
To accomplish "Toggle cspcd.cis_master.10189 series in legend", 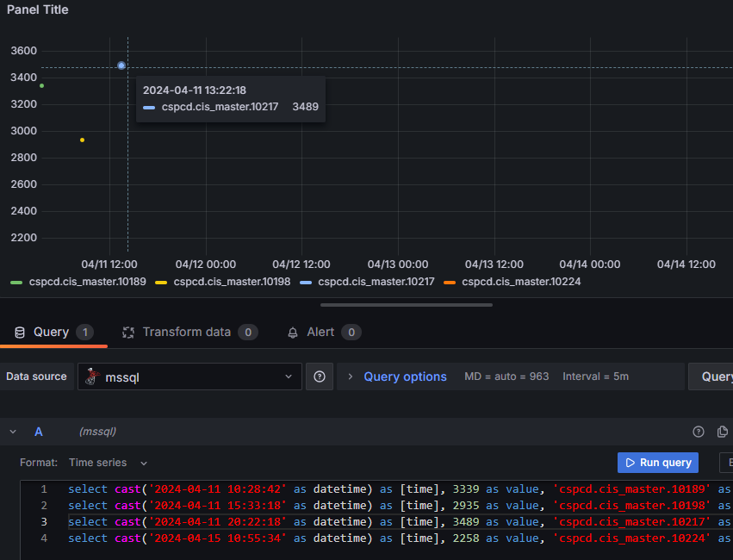I will coord(87,282).
